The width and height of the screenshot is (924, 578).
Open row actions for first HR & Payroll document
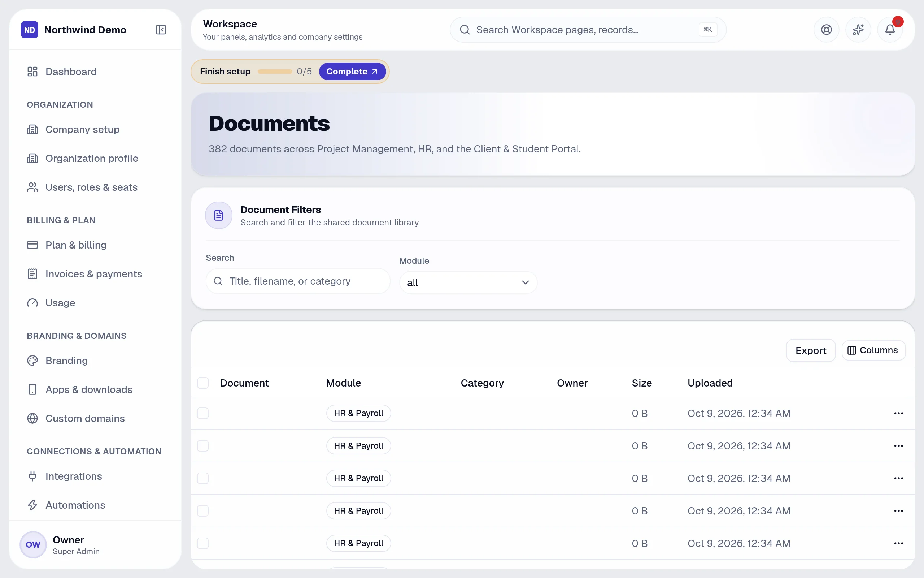click(x=898, y=413)
